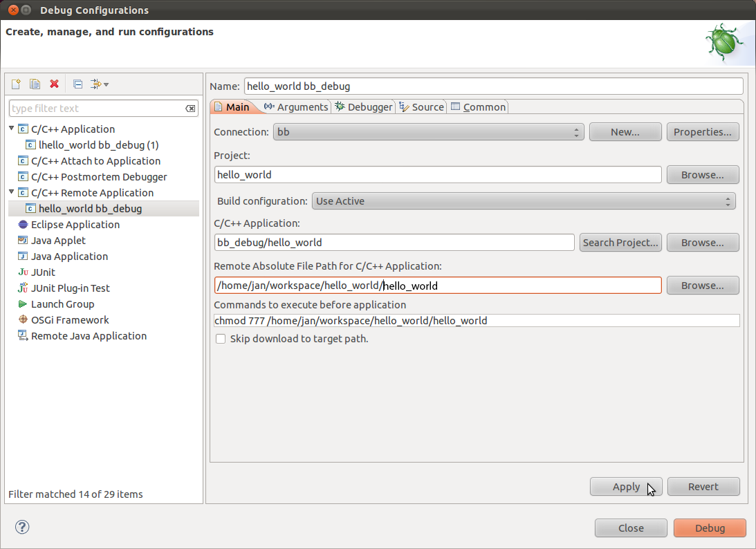Click the Debug button
The width and height of the screenshot is (756, 549).
710,528
